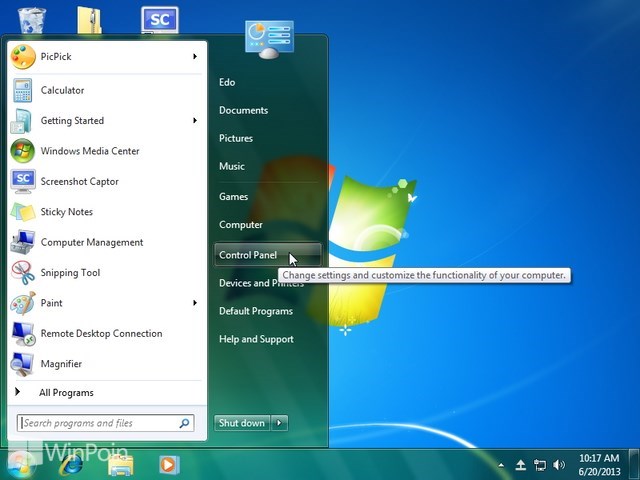Click the volume speaker icon in the tray
The height and width of the screenshot is (480, 640).
point(559,464)
